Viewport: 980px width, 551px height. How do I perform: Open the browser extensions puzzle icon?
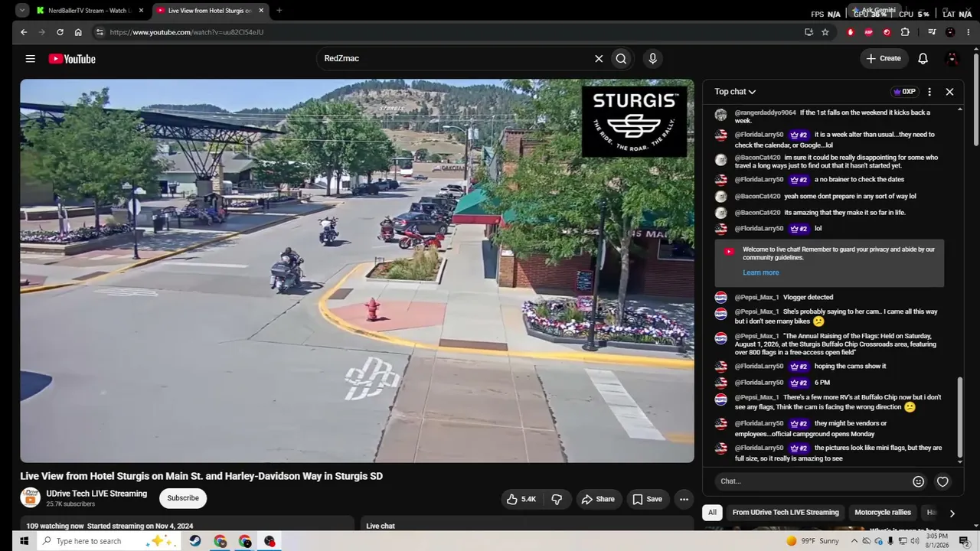tap(905, 32)
